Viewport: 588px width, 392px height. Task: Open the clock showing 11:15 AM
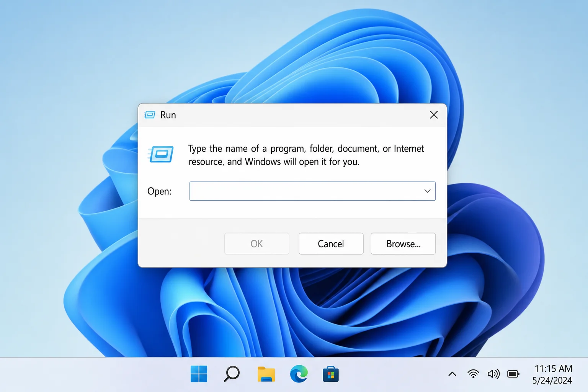(553, 369)
